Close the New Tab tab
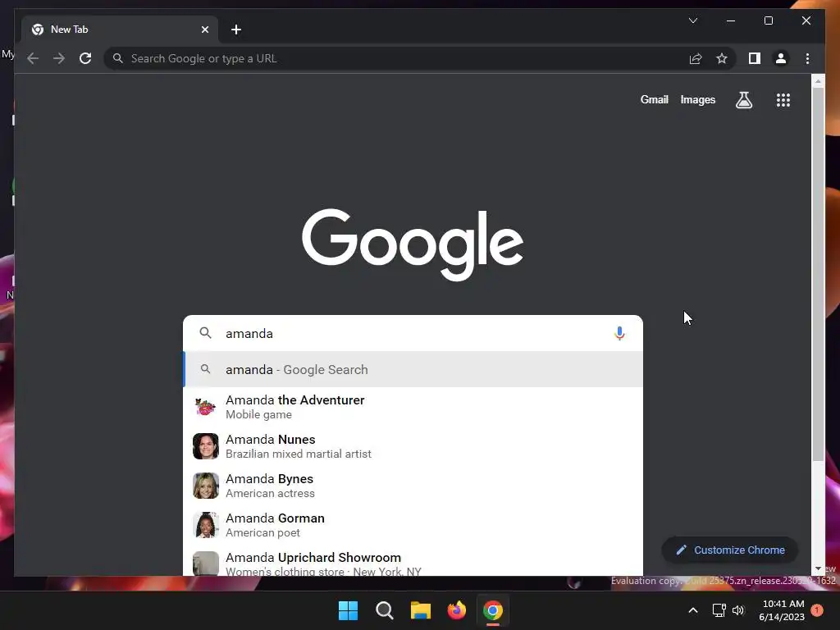Viewport: 840px width, 630px height. coord(204,30)
